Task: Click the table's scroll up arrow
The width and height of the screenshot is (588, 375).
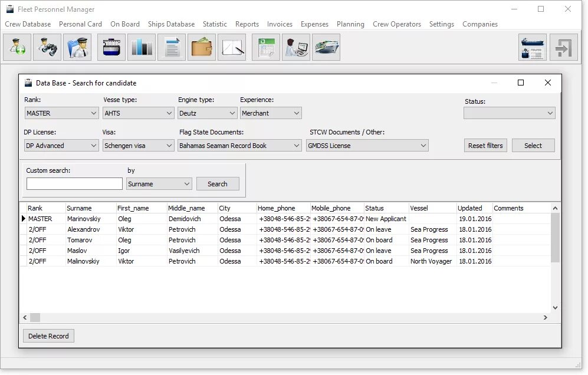Action: pos(556,208)
